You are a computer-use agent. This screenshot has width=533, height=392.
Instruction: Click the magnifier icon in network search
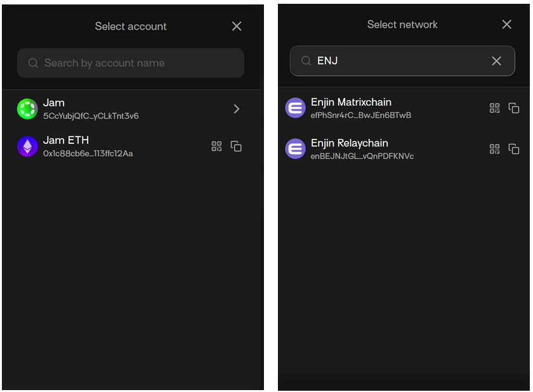pos(306,61)
